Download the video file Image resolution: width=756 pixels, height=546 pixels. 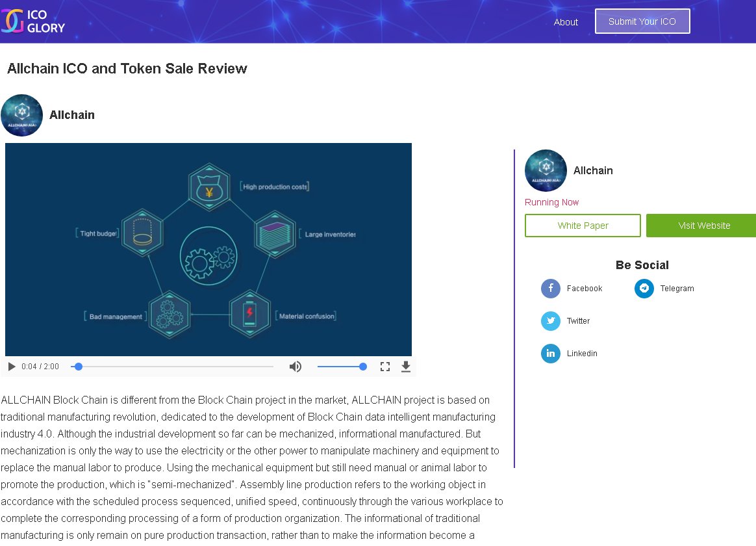coord(406,367)
